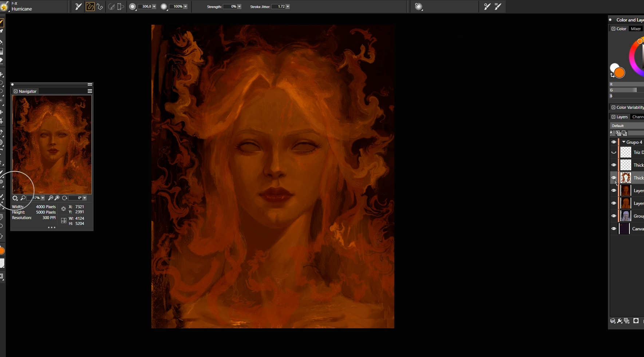The height and width of the screenshot is (357, 644).
Task: Hide the selected Thick layer with hair thumbnail
Action: [614, 178]
